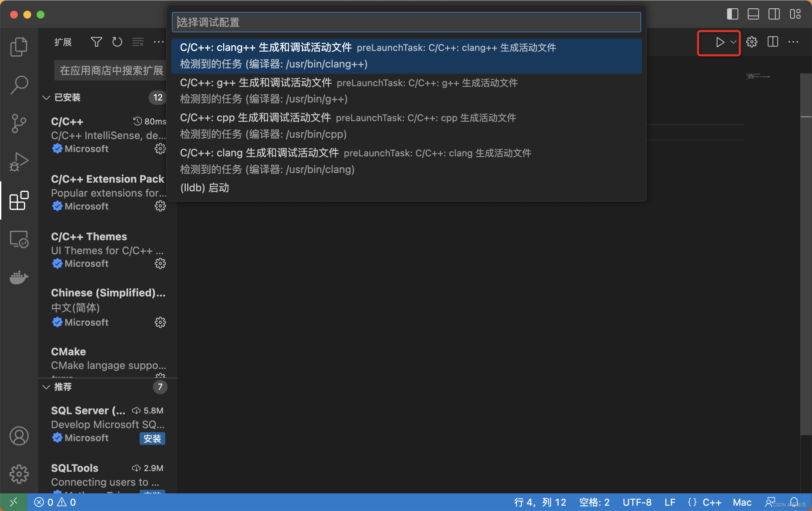
Task: Focus the 在应用商店中搜索扩展 search field
Action: tap(111, 70)
